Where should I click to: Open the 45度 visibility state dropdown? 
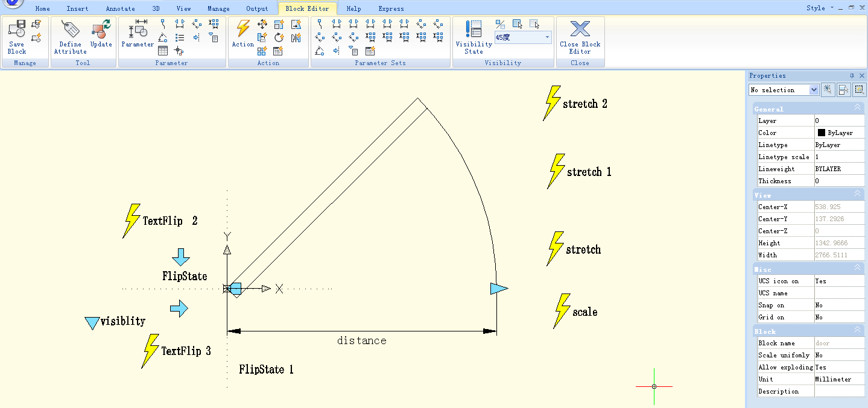[547, 37]
